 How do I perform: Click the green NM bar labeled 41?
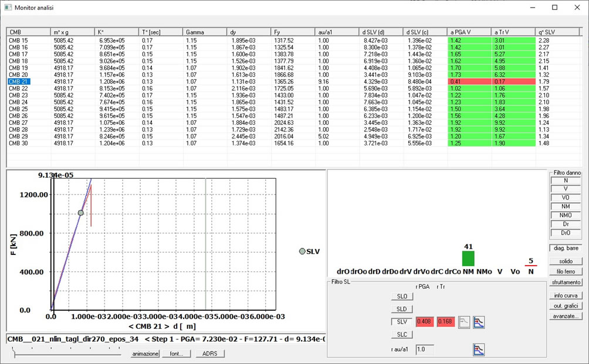468,258
